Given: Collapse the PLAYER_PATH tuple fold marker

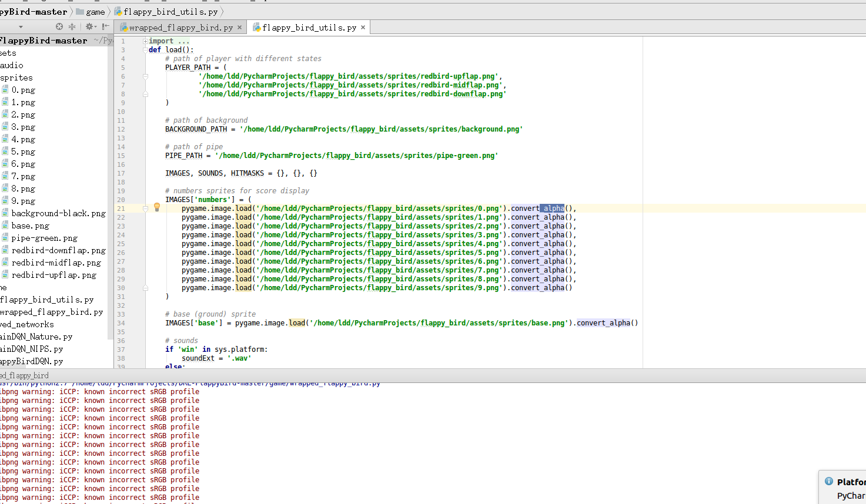Looking at the screenshot, I should tap(145, 76).
